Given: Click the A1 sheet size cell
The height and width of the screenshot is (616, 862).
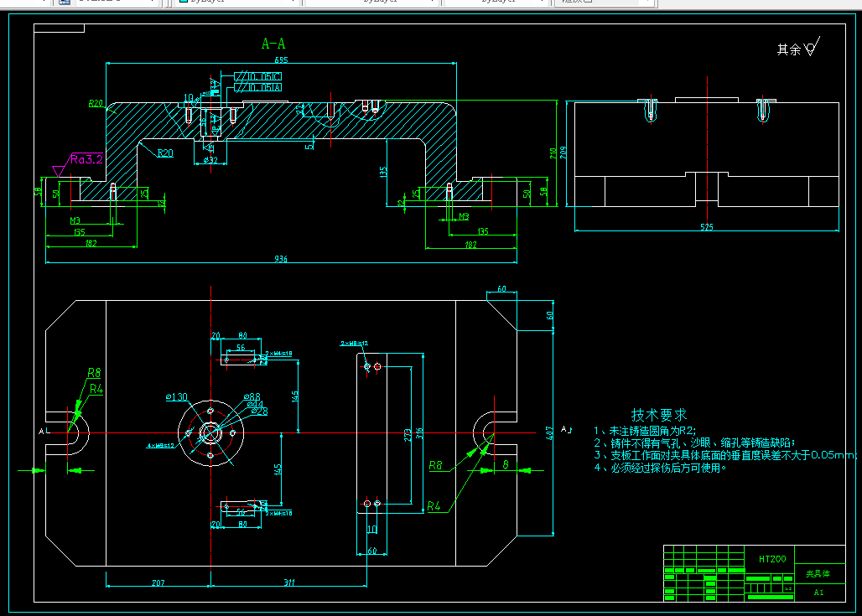Looking at the screenshot, I should coord(818,593).
